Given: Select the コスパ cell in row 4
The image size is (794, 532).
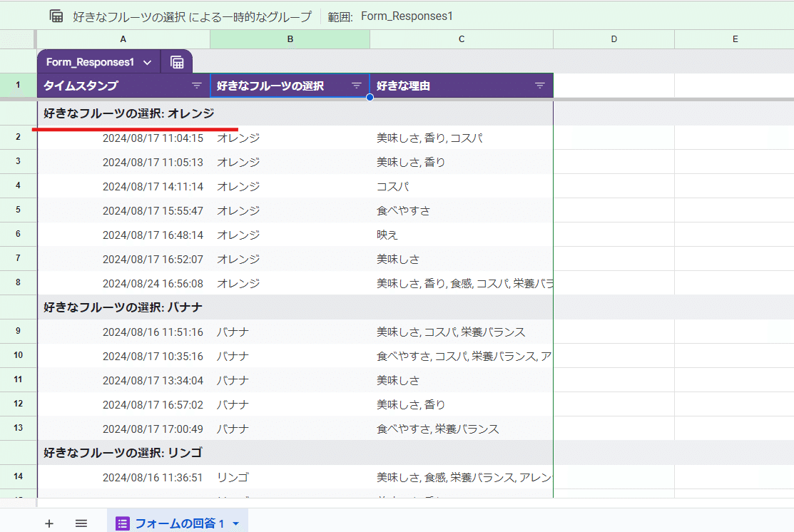Looking at the screenshot, I should point(462,186).
